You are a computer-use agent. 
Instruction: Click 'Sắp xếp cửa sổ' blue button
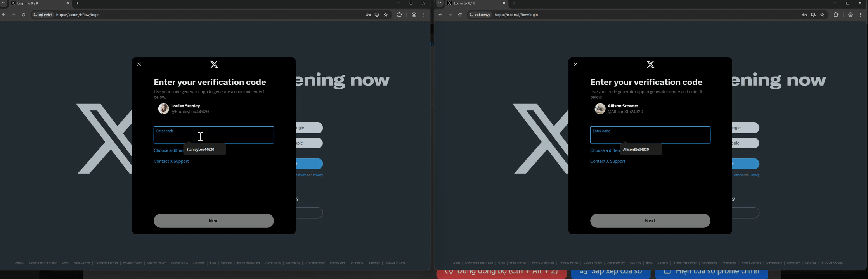pyautogui.click(x=611, y=274)
